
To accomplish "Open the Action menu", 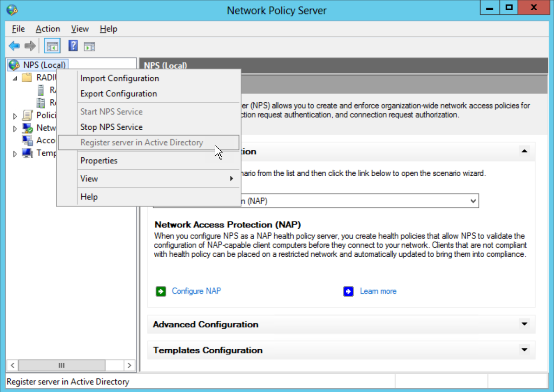I will pos(47,29).
